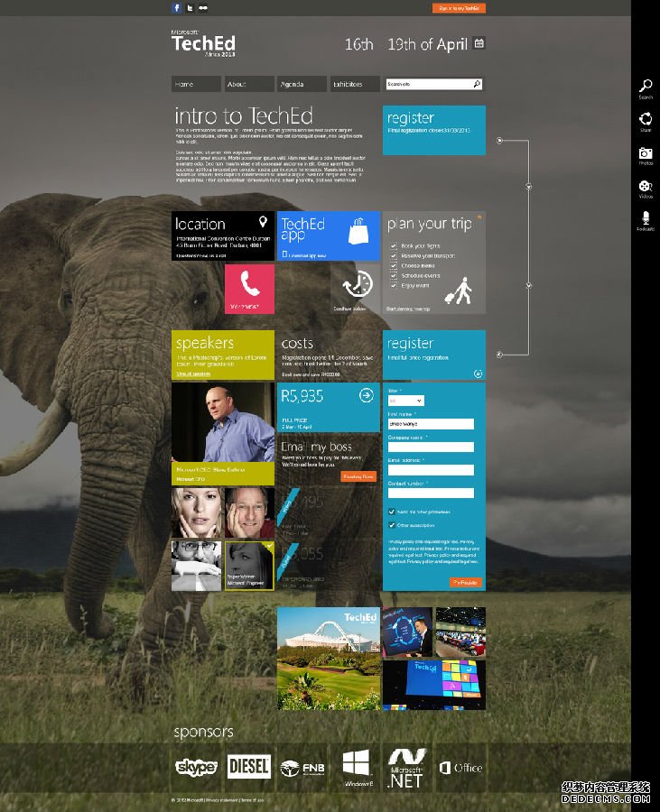The width and height of the screenshot is (660, 812).
Task: Open the colorful tiles screen photo thumbnail
Action: (434, 685)
